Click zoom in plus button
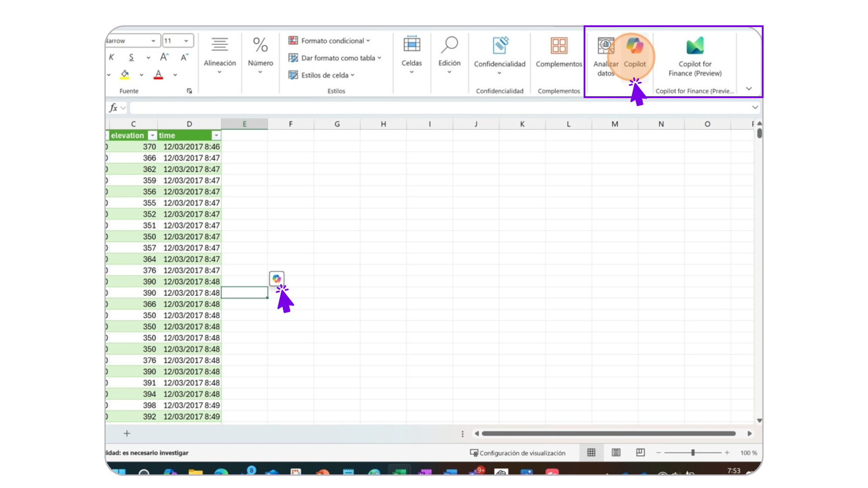Viewport: 868px width, 488px height. [727, 453]
